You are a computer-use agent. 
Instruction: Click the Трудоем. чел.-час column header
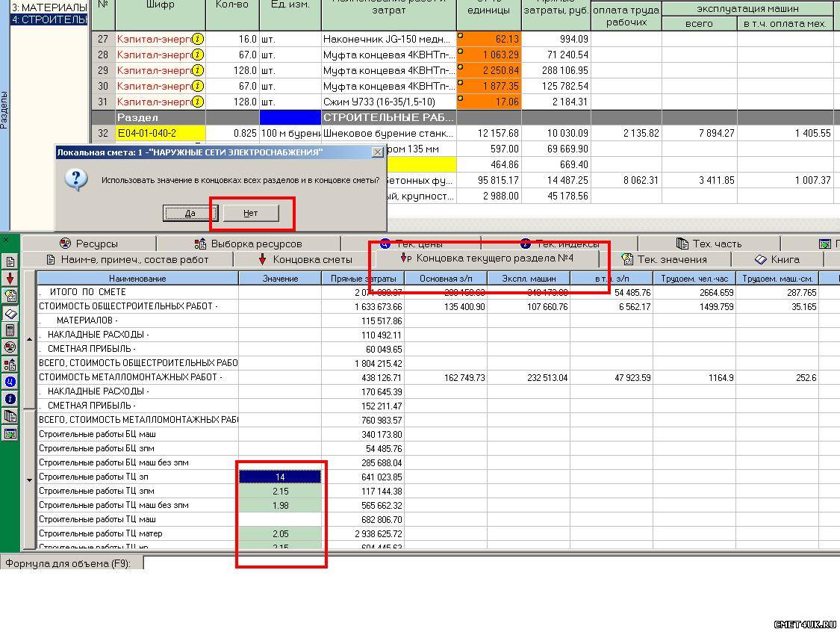pyautogui.click(x=694, y=278)
